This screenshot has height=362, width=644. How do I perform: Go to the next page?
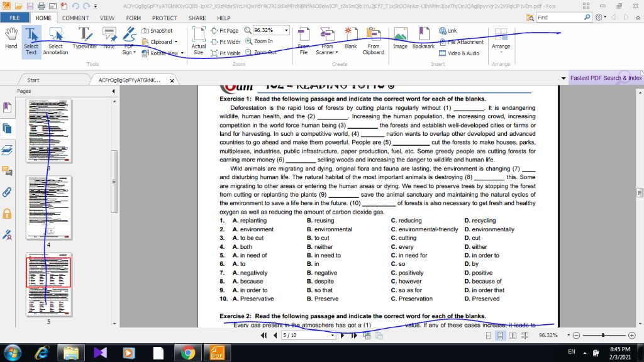click(342, 336)
